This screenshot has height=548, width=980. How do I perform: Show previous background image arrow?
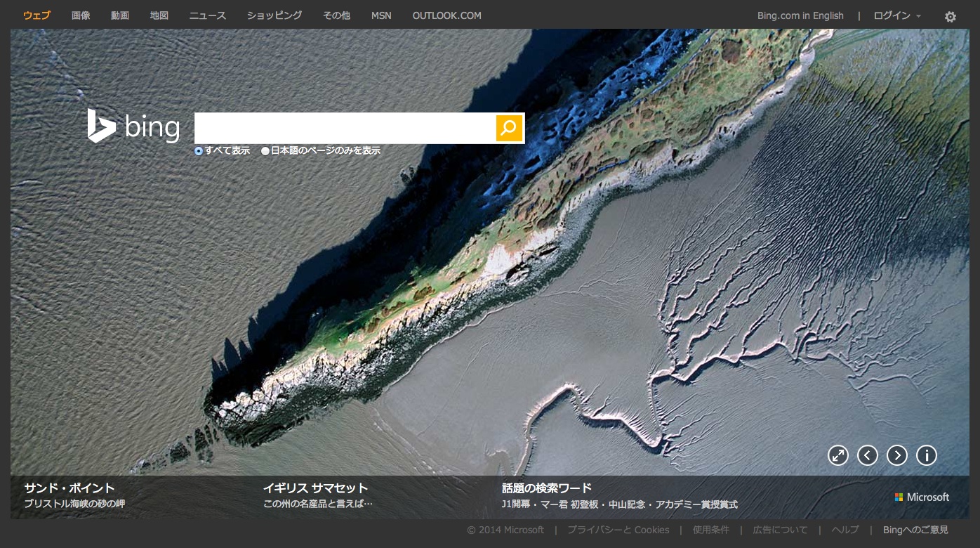[868, 455]
